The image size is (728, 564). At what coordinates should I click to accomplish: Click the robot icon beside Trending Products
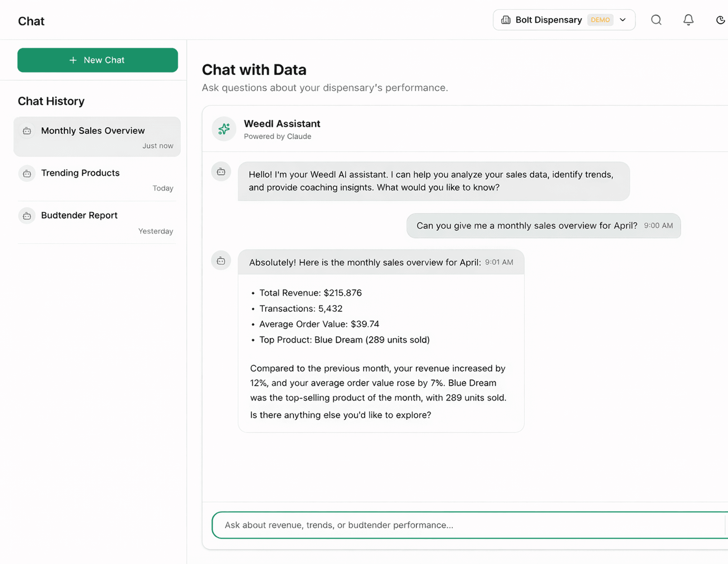(26, 173)
